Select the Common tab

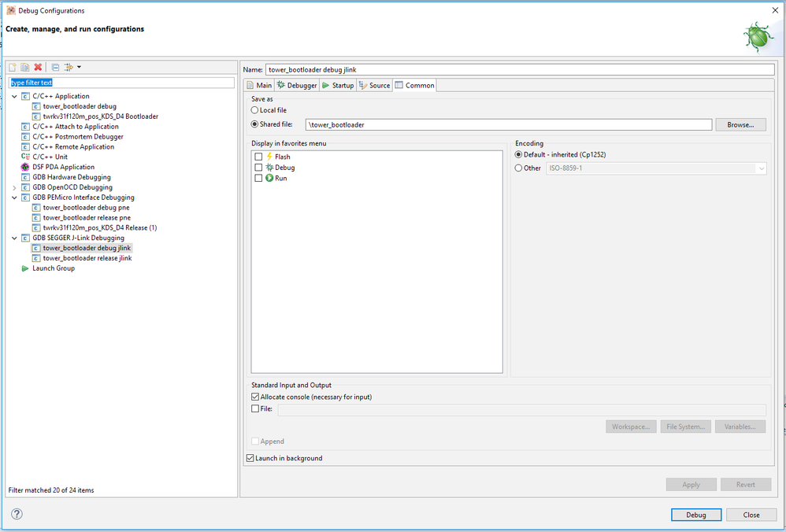tap(414, 85)
